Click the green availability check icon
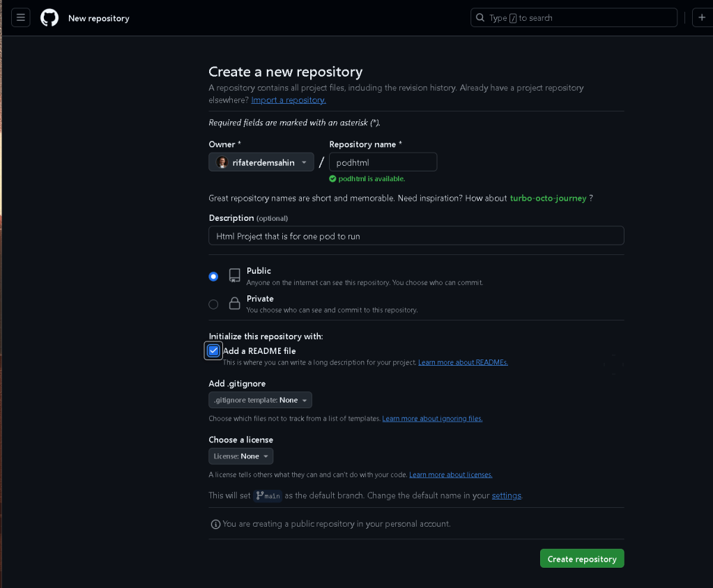The height and width of the screenshot is (588, 713). (x=332, y=178)
